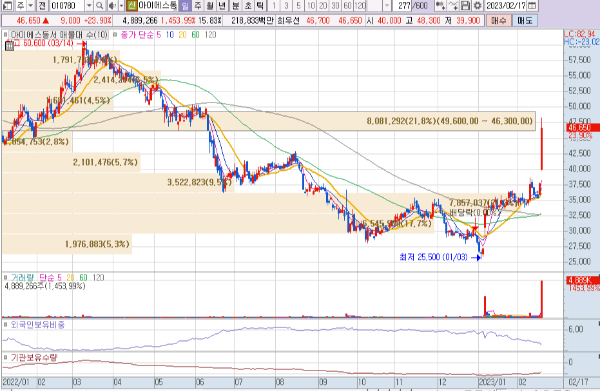Image resolution: width=600 pixels, height=391 pixels.
Task: Select the 년 yearly chart tab
Action: (x=222, y=5)
